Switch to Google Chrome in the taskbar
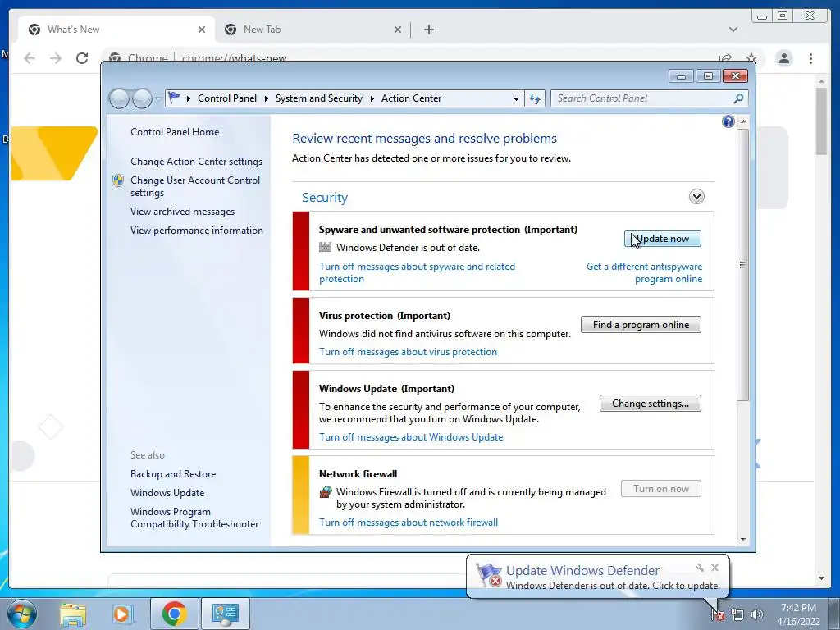 tap(174, 614)
